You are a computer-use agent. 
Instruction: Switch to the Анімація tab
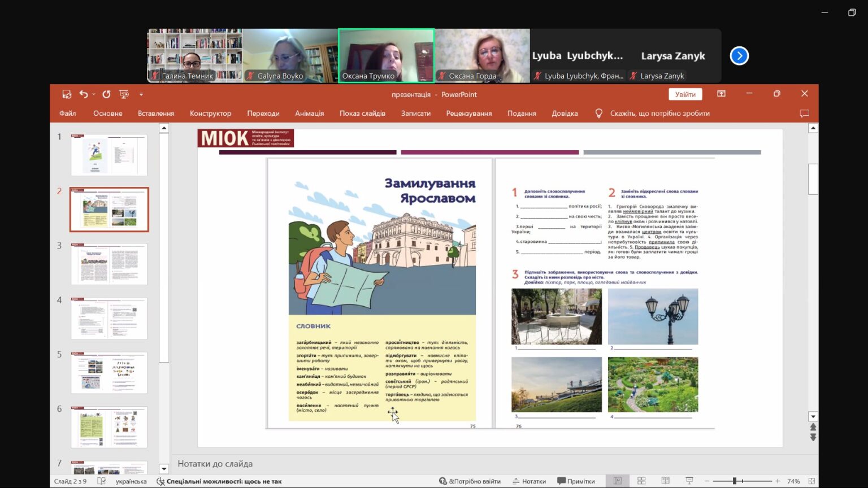point(309,114)
